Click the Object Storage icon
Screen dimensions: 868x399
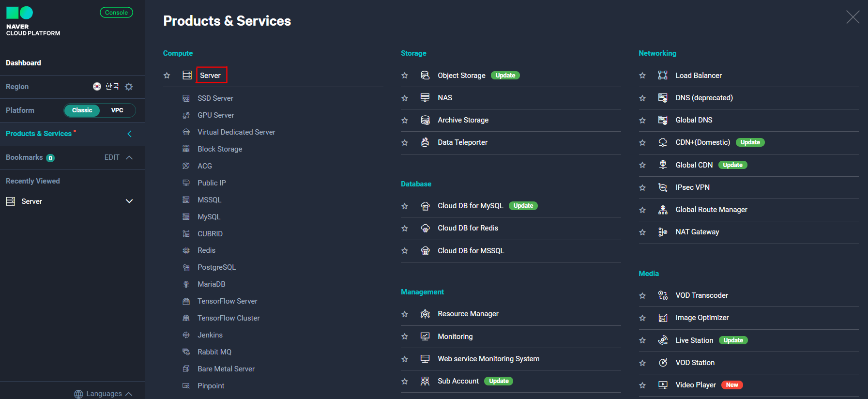(x=425, y=75)
